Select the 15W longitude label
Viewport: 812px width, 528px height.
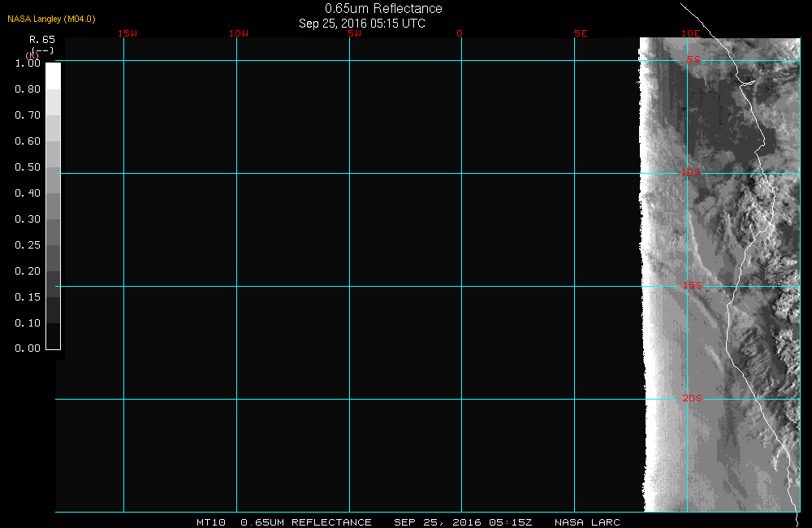point(127,33)
